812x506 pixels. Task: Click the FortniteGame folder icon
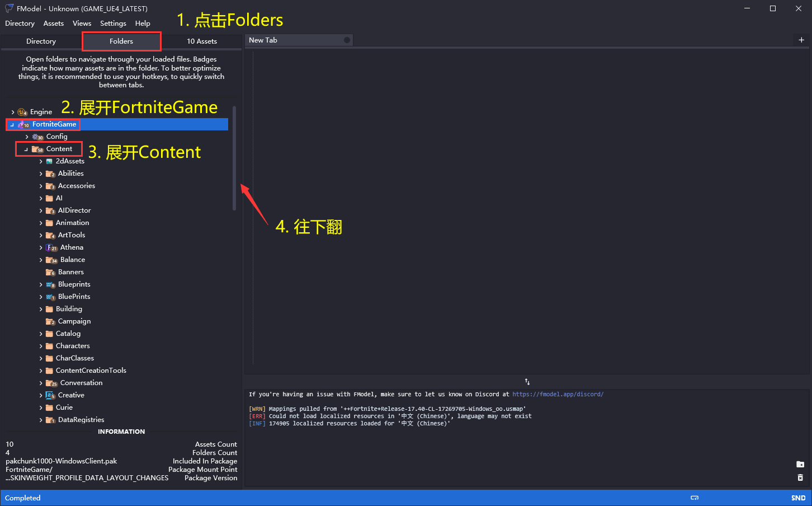[x=23, y=124]
